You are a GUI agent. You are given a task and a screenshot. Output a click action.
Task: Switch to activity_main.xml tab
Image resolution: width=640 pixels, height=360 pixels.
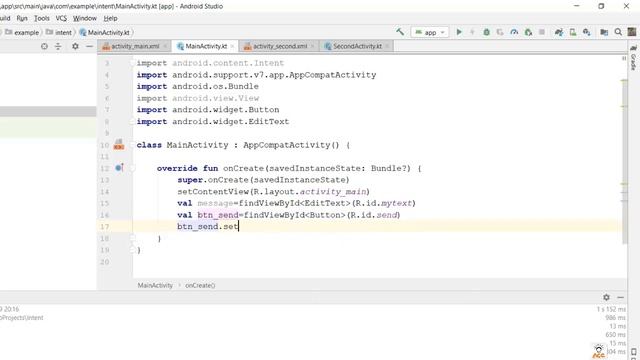(x=135, y=47)
